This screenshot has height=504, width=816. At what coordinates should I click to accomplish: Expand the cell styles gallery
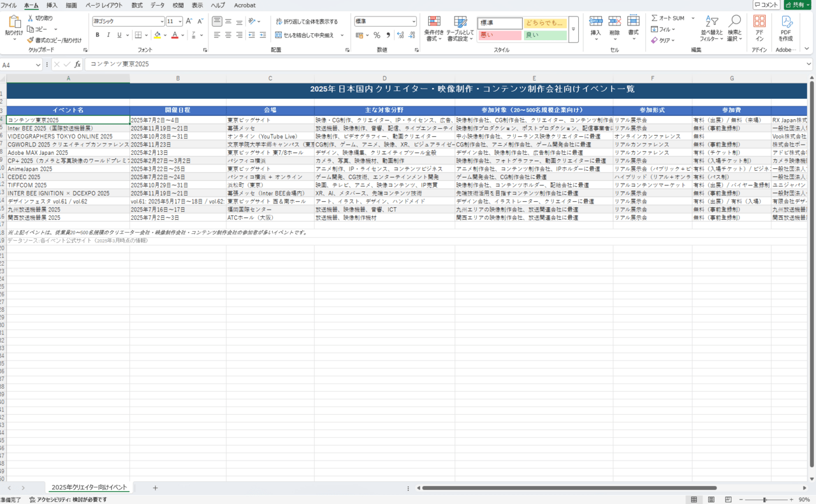pos(573,29)
